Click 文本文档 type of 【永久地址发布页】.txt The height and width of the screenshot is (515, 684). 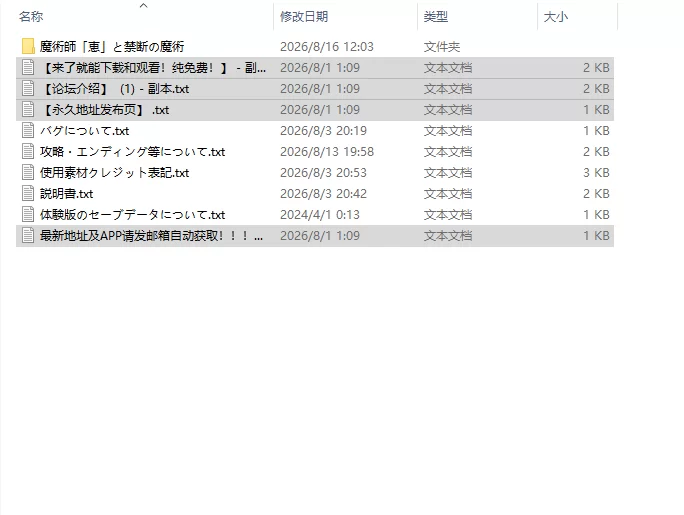click(x=448, y=109)
